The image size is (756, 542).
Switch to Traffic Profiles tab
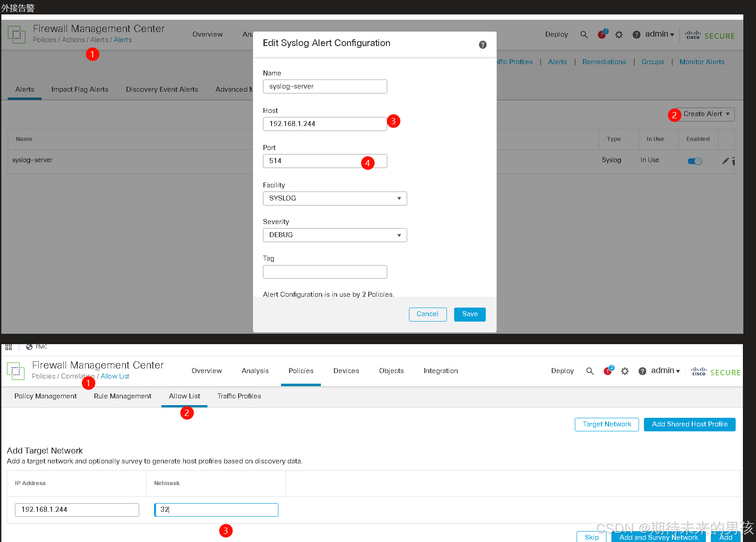click(239, 396)
